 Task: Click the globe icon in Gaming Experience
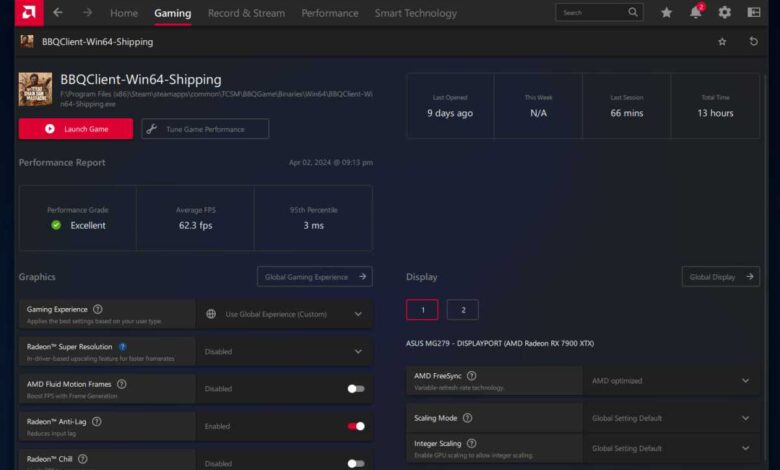(211, 314)
